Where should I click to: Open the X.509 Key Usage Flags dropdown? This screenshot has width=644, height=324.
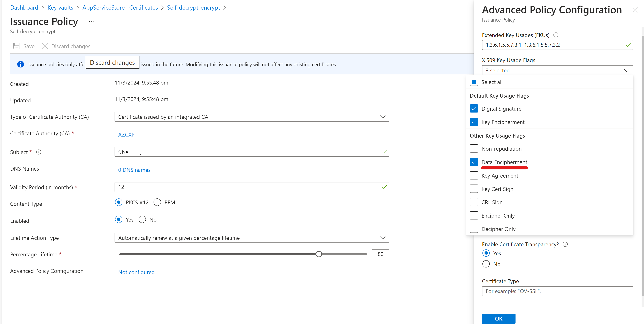coord(626,70)
